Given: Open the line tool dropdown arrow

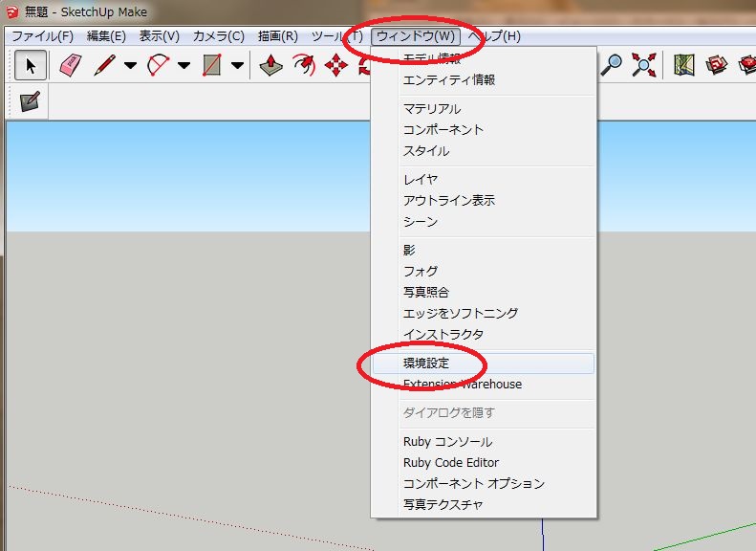Looking at the screenshot, I should tap(130, 65).
